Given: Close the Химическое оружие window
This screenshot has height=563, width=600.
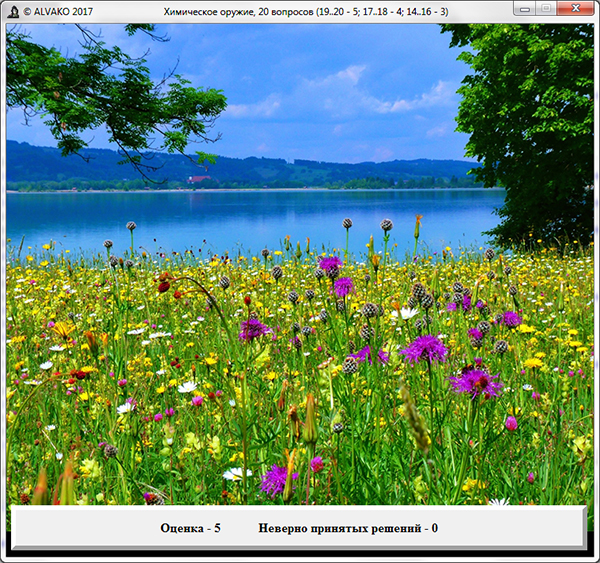Looking at the screenshot, I should [575, 9].
